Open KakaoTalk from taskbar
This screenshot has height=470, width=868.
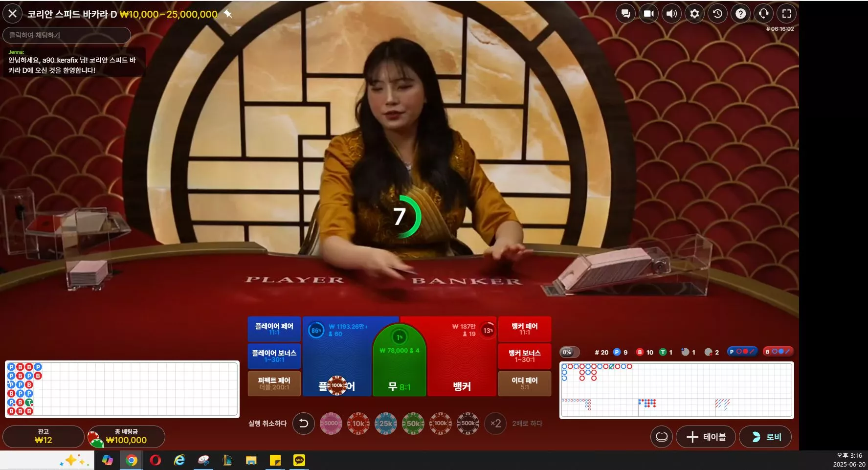(x=299, y=460)
